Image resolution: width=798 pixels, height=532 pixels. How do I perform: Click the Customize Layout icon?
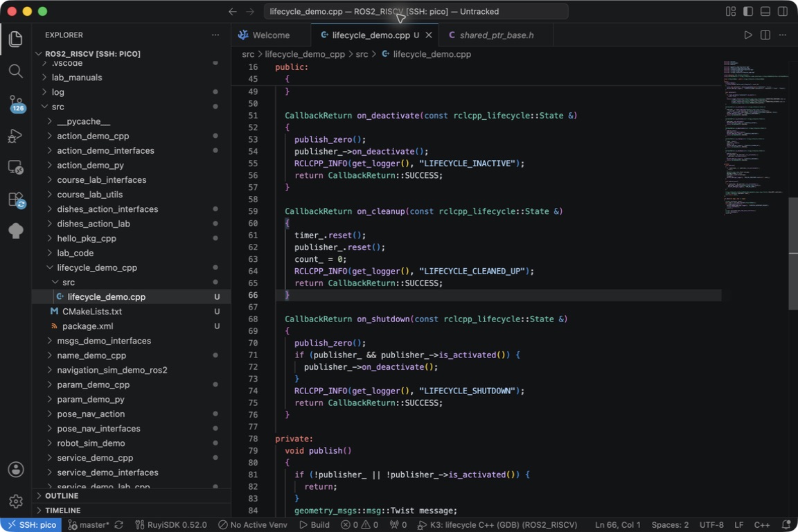pyautogui.click(x=731, y=11)
